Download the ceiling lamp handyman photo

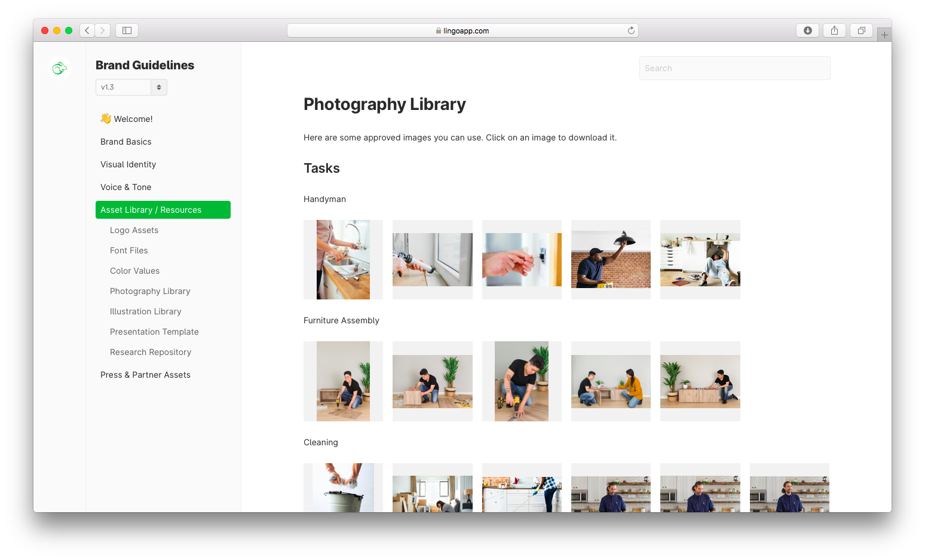(611, 260)
